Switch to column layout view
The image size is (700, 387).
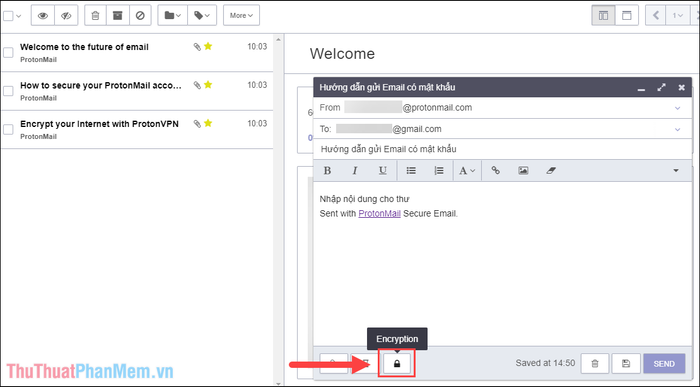coord(603,16)
